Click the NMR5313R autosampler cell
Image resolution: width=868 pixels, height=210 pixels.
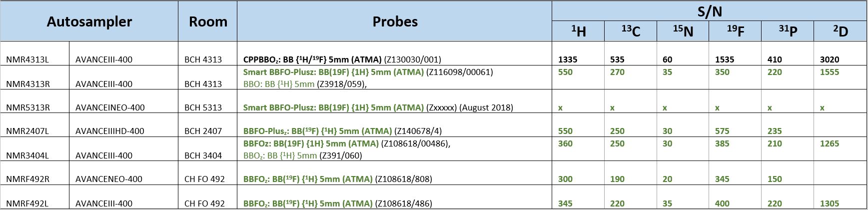pos(28,107)
